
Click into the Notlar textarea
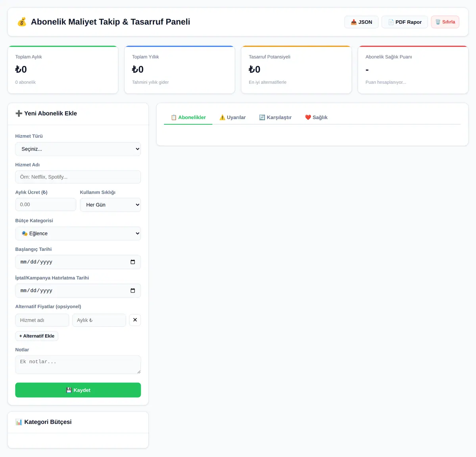pyautogui.click(x=78, y=364)
